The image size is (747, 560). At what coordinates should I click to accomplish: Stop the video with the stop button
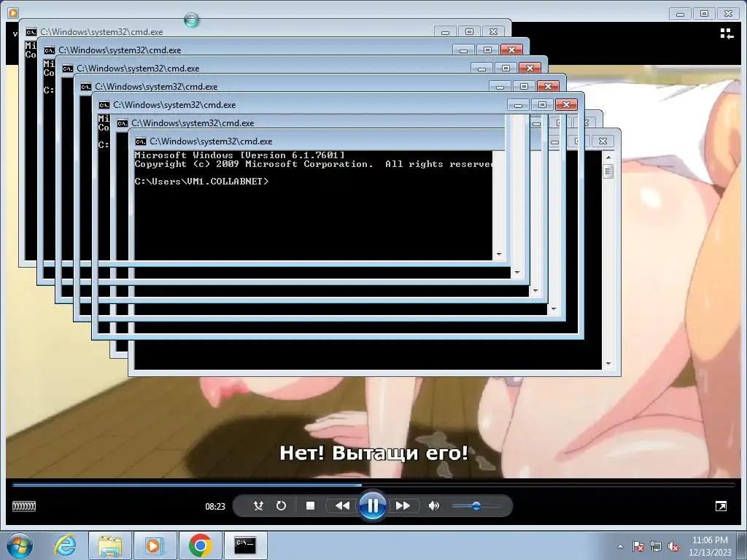click(x=310, y=506)
